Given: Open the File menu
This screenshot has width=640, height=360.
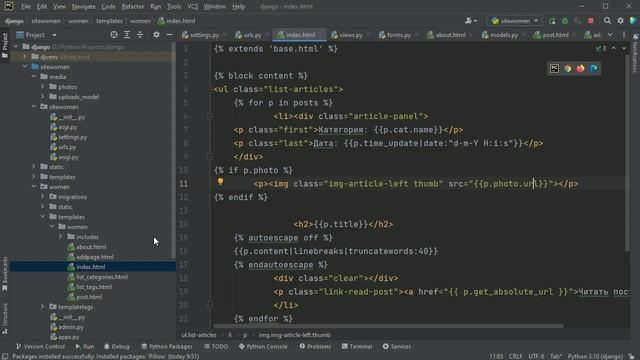Looking at the screenshot, I should click(x=26, y=7).
